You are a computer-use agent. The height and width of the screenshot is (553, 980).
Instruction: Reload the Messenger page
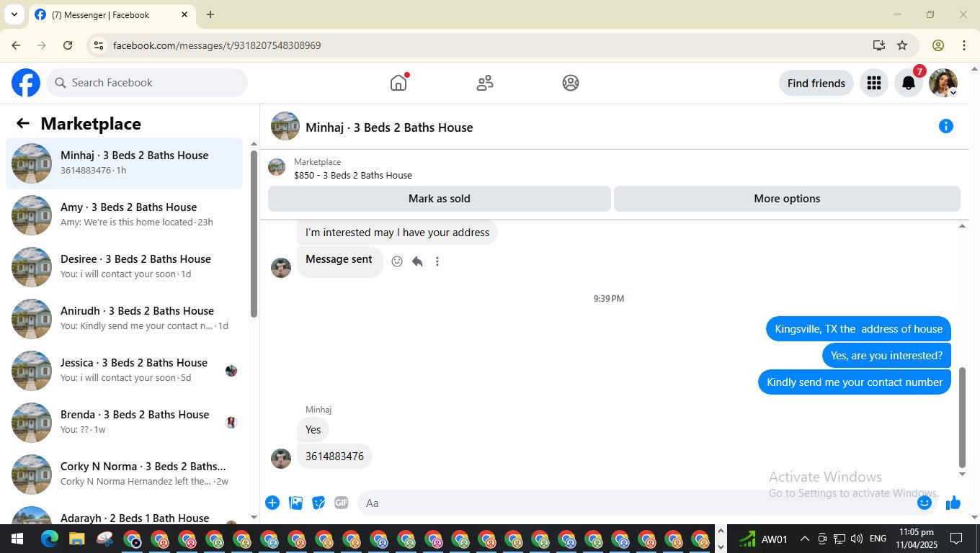(x=68, y=45)
